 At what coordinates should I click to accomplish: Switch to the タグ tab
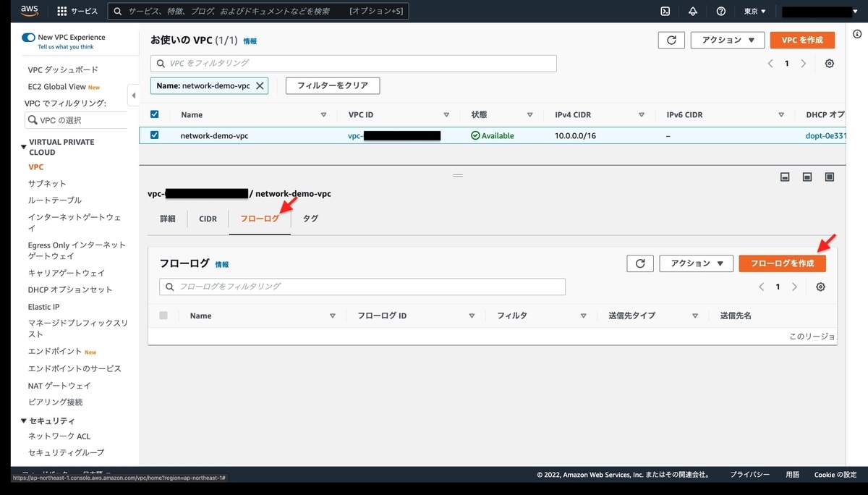pos(310,219)
